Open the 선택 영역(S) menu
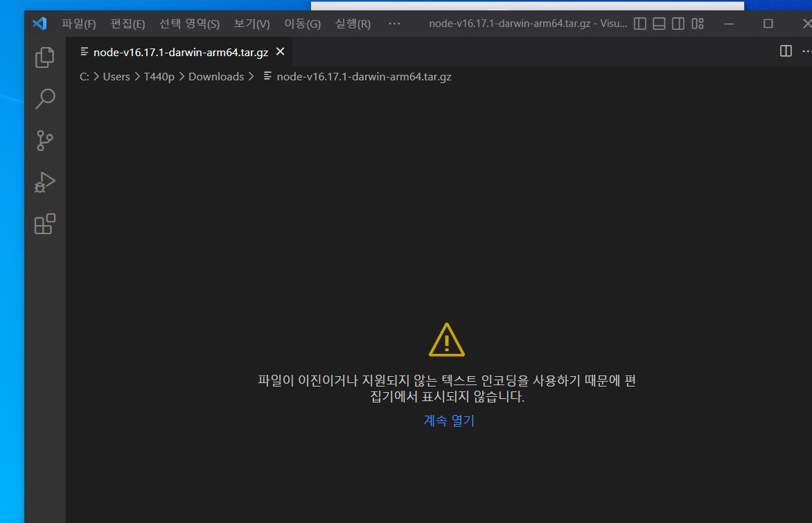812x523 pixels. point(189,24)
